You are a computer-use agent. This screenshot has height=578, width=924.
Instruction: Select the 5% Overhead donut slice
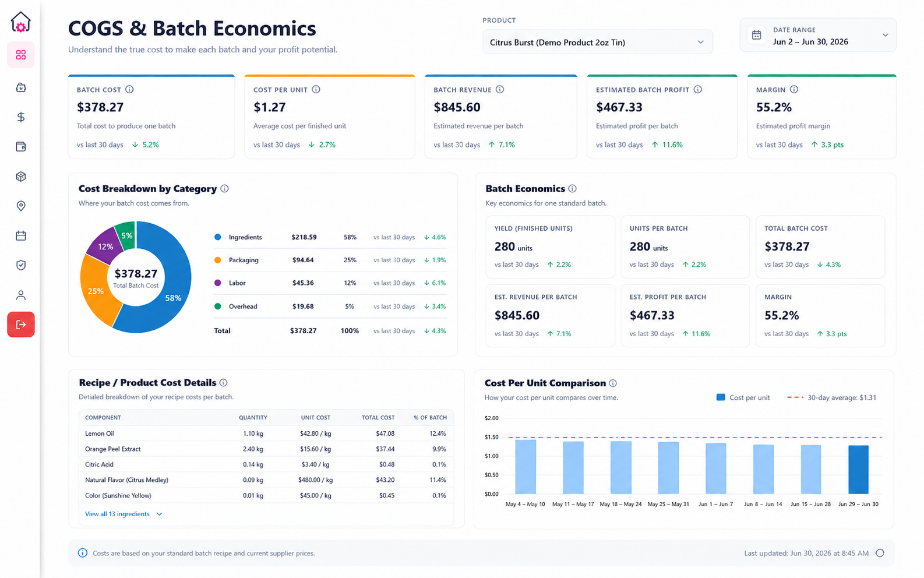click(x=126, y=235)
